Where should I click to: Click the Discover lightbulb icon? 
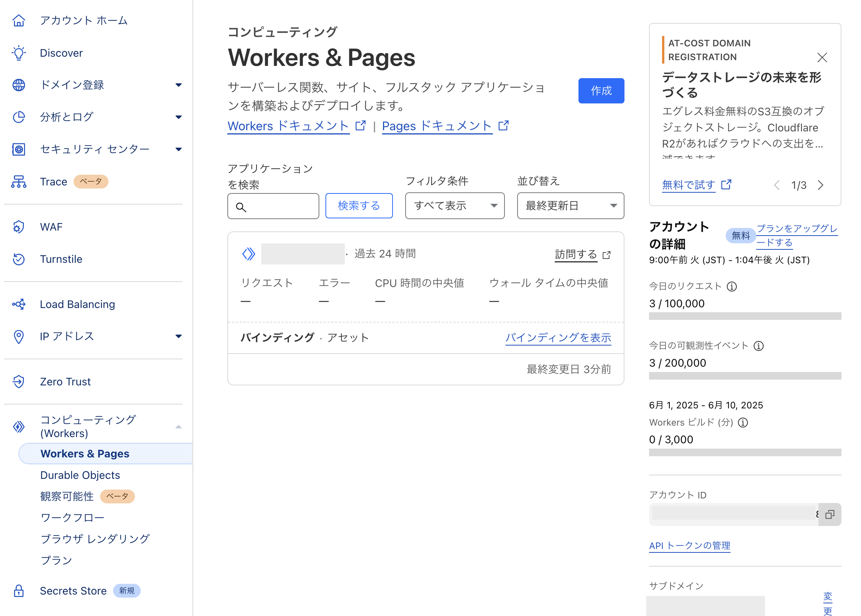(x=18, y=53)
